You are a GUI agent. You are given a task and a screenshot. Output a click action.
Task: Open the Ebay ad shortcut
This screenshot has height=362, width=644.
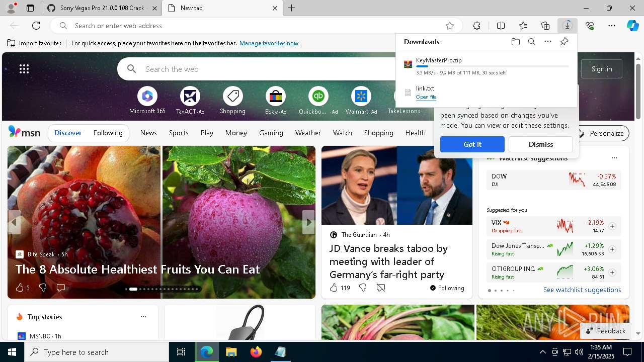[275, 101]
